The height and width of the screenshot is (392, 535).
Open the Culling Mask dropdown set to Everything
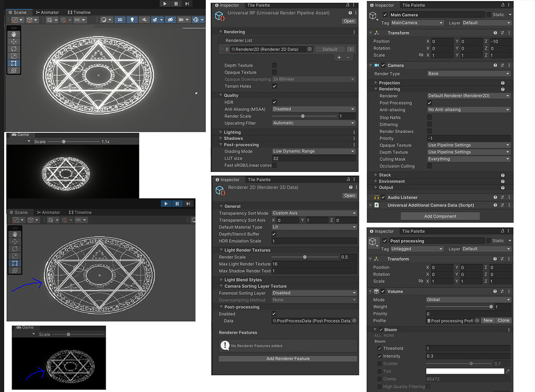coord(468,159)
